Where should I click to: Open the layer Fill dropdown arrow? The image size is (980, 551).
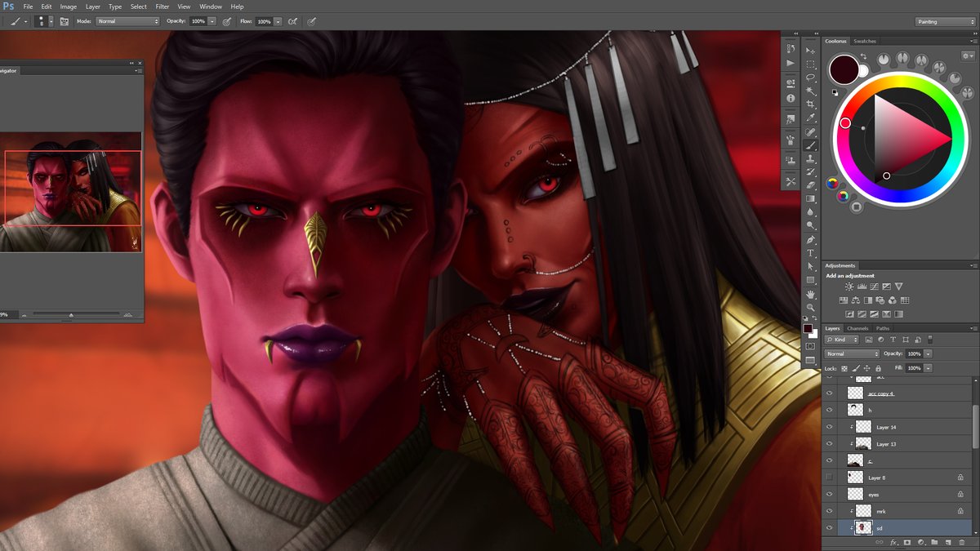[928, 368]
